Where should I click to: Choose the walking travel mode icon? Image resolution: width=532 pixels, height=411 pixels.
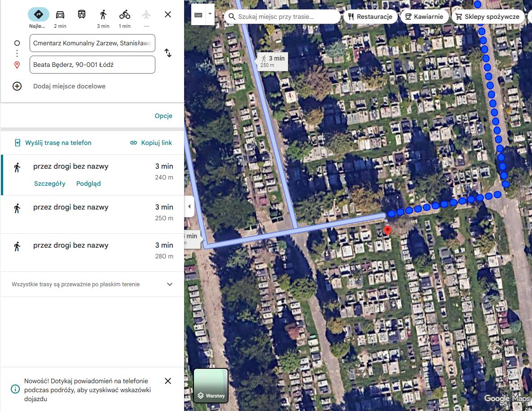click(103, 14)
